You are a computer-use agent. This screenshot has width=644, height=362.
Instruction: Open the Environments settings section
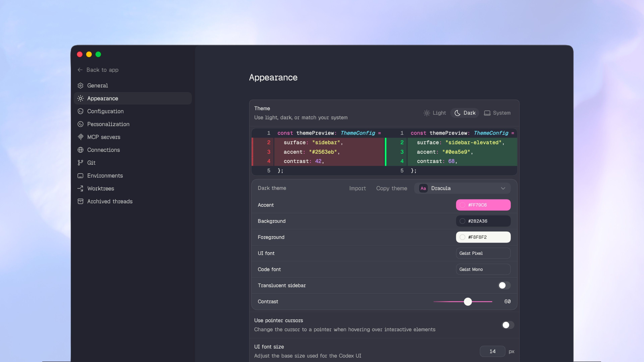pos(105,176)
